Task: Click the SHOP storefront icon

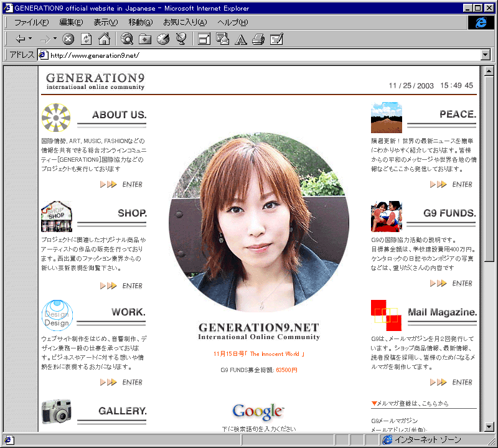Action: tap(57, 217)
